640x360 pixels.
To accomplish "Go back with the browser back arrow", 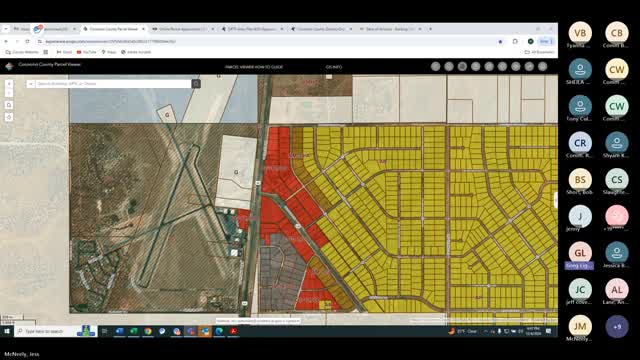I will coord(6,41).
